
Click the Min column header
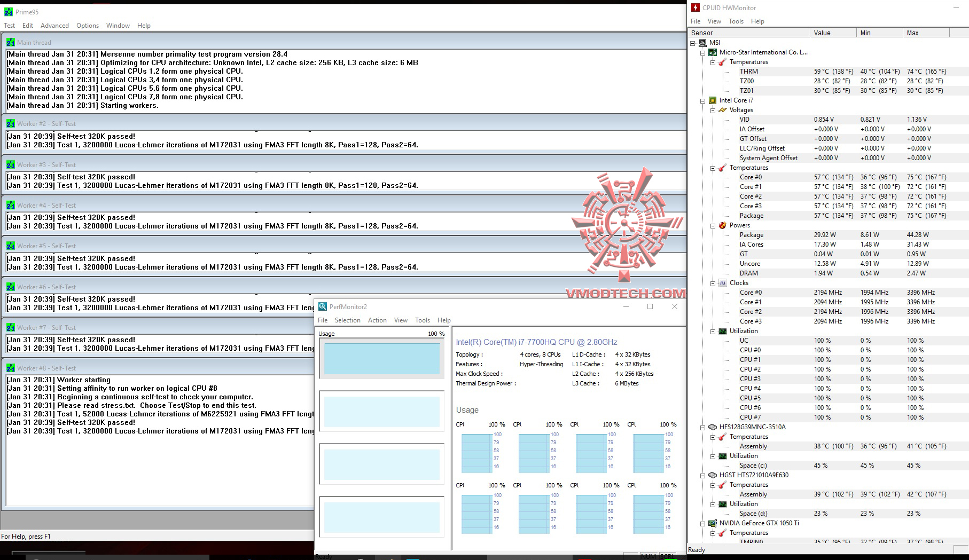(x=880, y=33)
